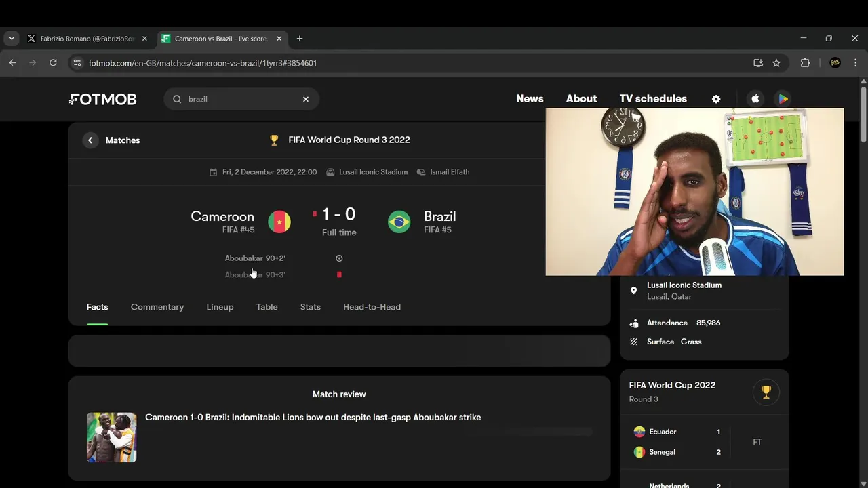Go back in browser history
Viewport: 868px width, 488px height.
12,63
